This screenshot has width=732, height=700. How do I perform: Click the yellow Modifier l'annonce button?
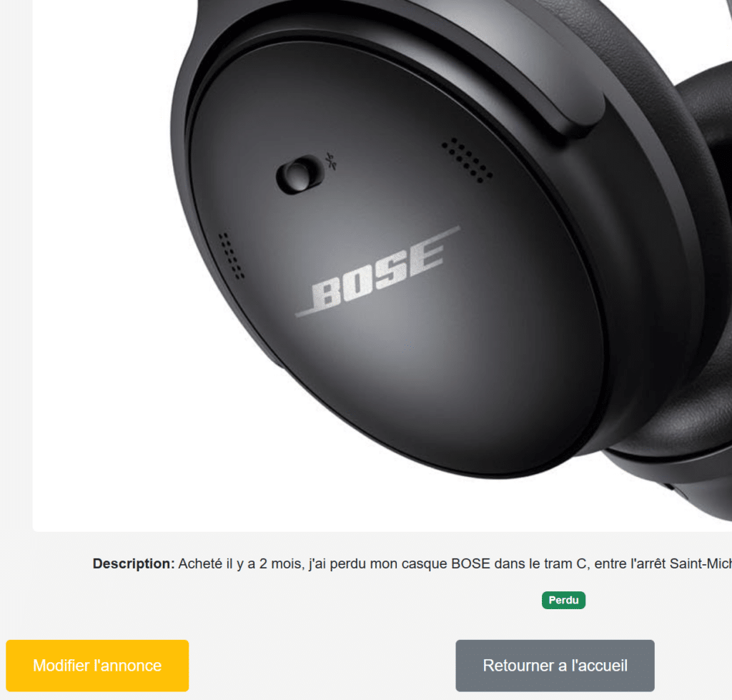97,666
